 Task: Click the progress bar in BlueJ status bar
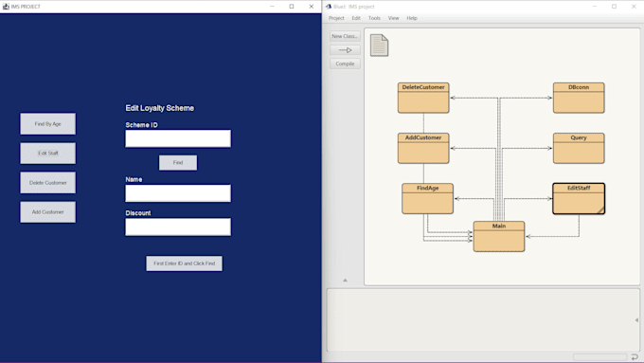pyautogui.click(x=600, y=357)
